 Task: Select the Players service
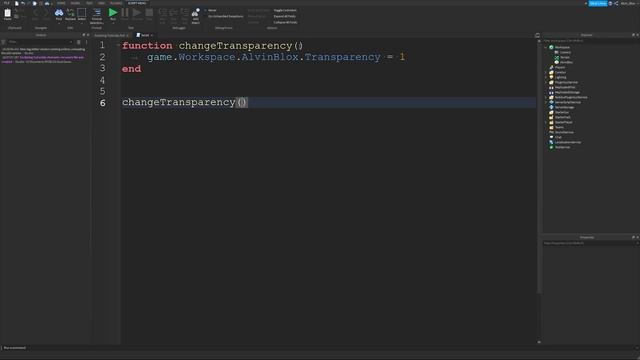[560, 67]
